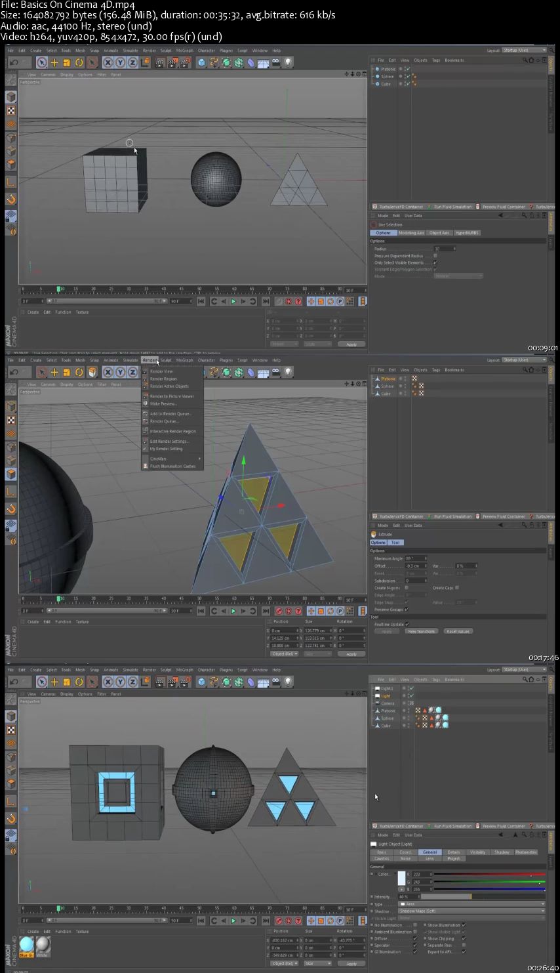Viewport: 560px width, 973px height.
Task: Click Render View clapper icon in the 00:09:01 frame
Action: [x=160, y=62]
